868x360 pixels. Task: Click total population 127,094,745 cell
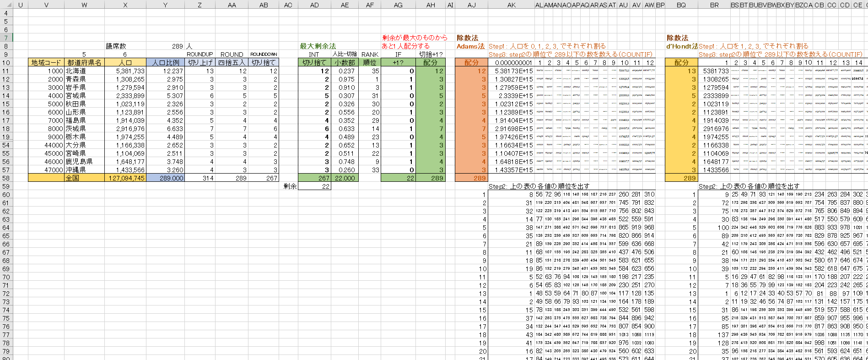(x=125, y=178)
